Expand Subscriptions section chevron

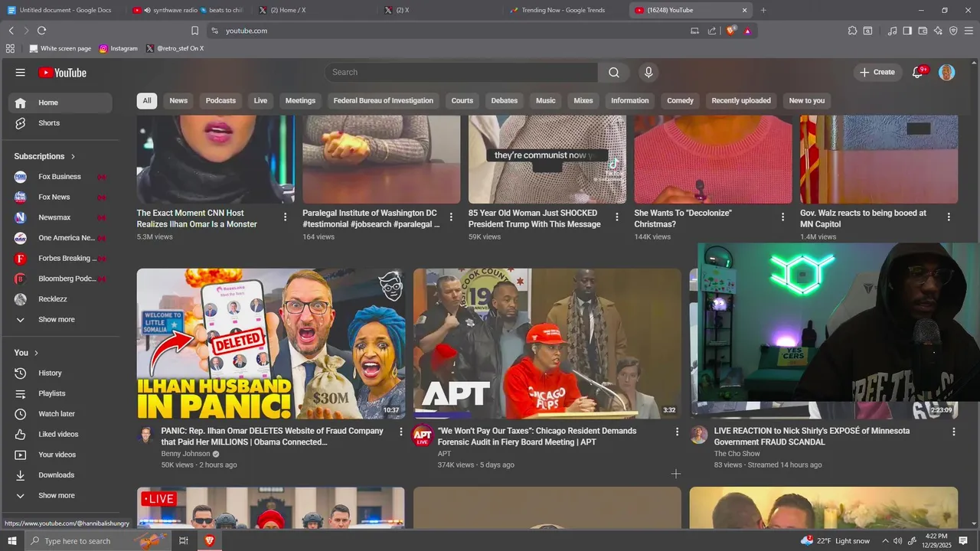[x=73, y=156]
